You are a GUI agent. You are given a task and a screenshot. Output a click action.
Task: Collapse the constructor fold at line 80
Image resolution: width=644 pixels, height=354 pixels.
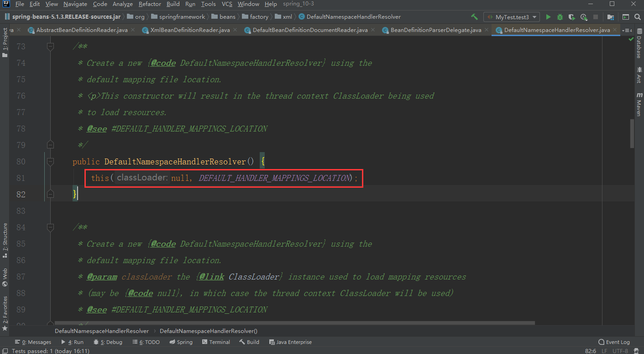tap(50, 162)
